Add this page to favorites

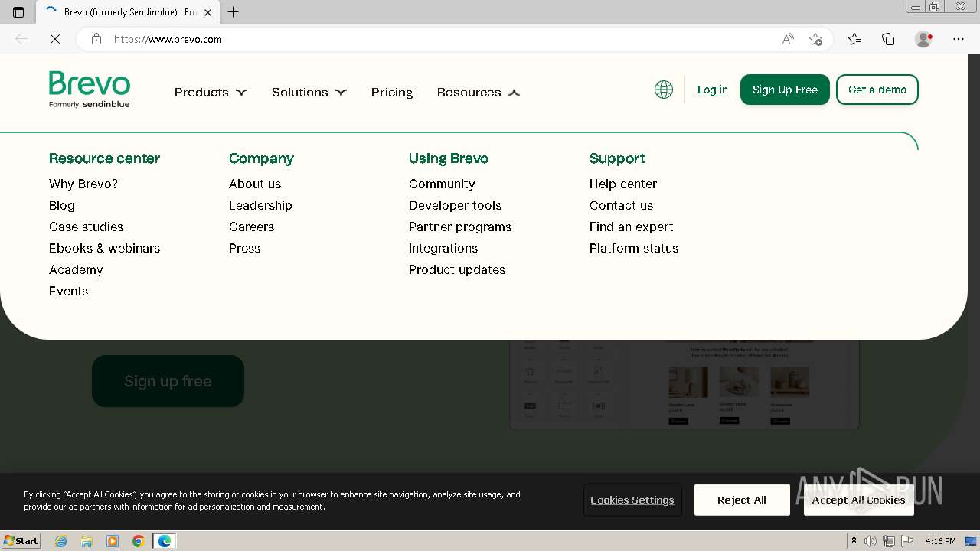pyautogui.click(x=815, y=39)
